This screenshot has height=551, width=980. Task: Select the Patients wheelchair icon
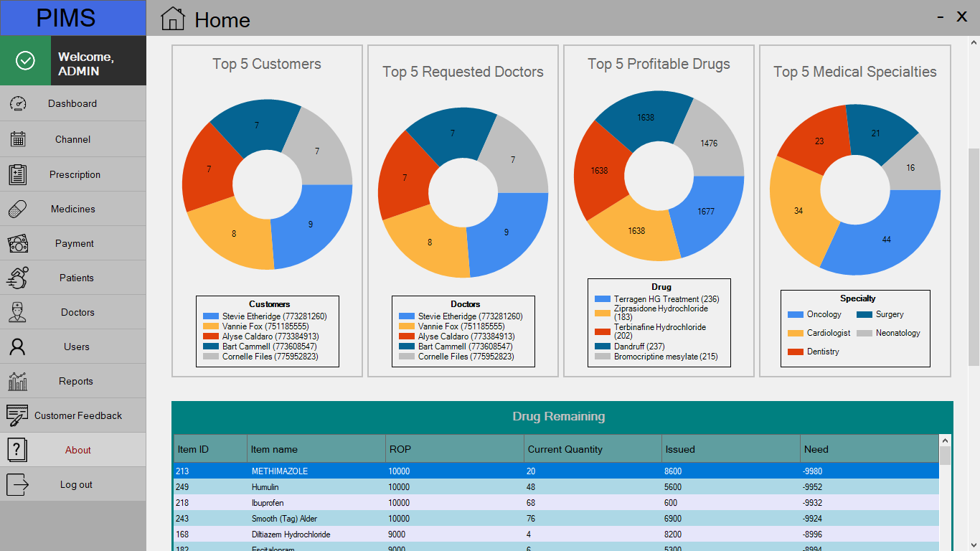click(x=18, y=277)
